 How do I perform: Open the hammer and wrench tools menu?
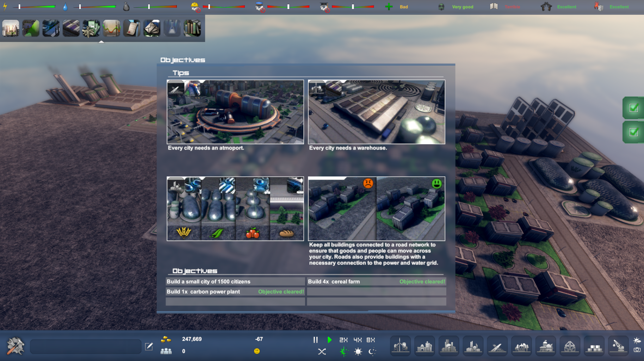(x=16, y=346)
